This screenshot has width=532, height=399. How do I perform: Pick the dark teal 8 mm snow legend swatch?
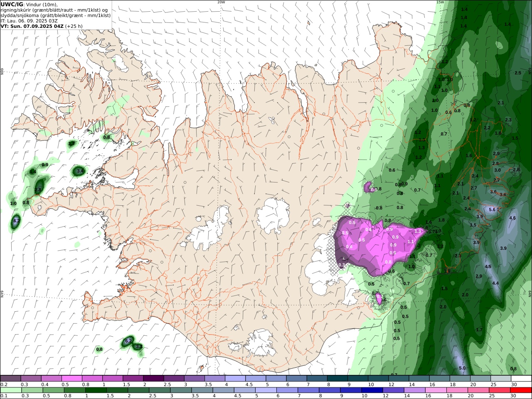click(337, 379)
